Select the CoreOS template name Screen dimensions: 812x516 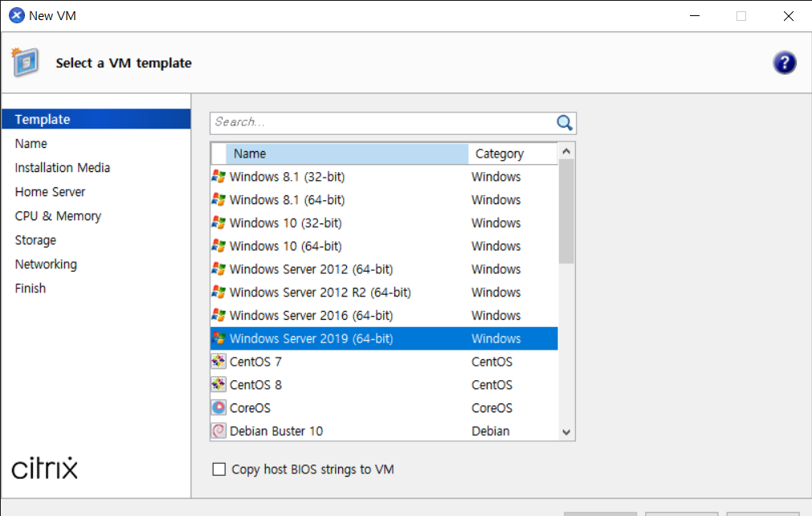pyautogui.click(x=250, y=407)
